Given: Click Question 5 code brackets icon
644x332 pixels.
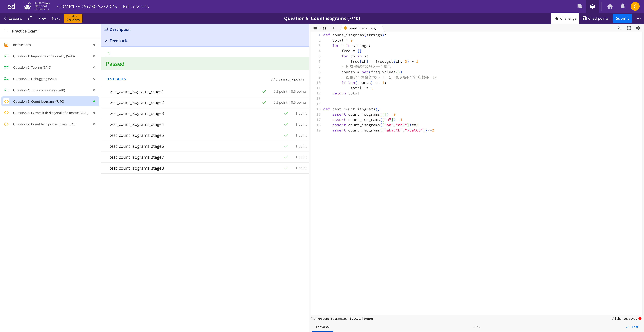Looking at the screenshot, I should [7, 101].
